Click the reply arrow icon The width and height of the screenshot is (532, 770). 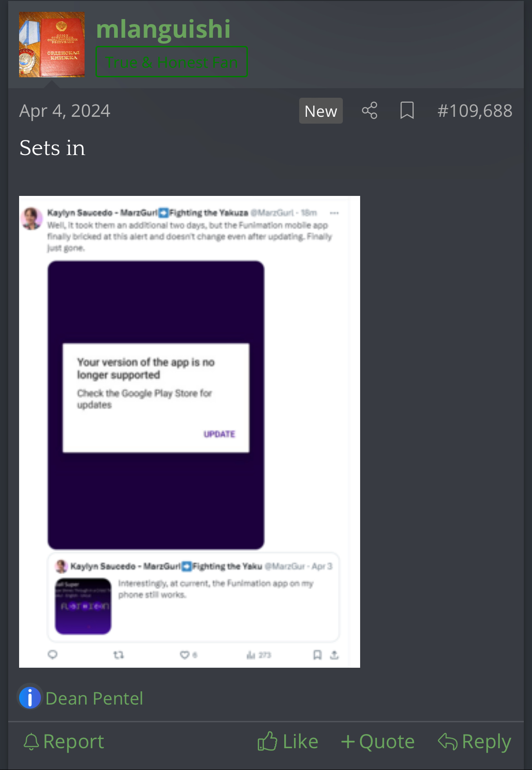pos(448,741)
